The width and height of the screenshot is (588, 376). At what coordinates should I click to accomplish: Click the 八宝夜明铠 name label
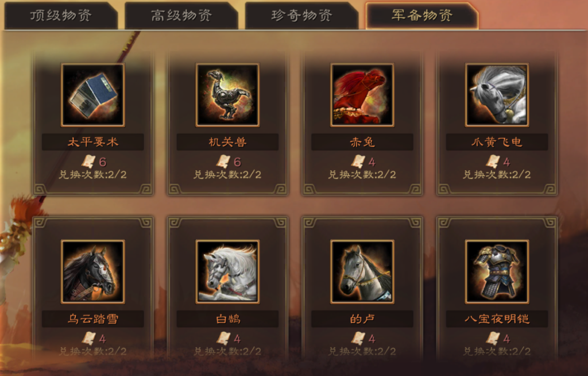pyautogui.click(x=497, y=319)
